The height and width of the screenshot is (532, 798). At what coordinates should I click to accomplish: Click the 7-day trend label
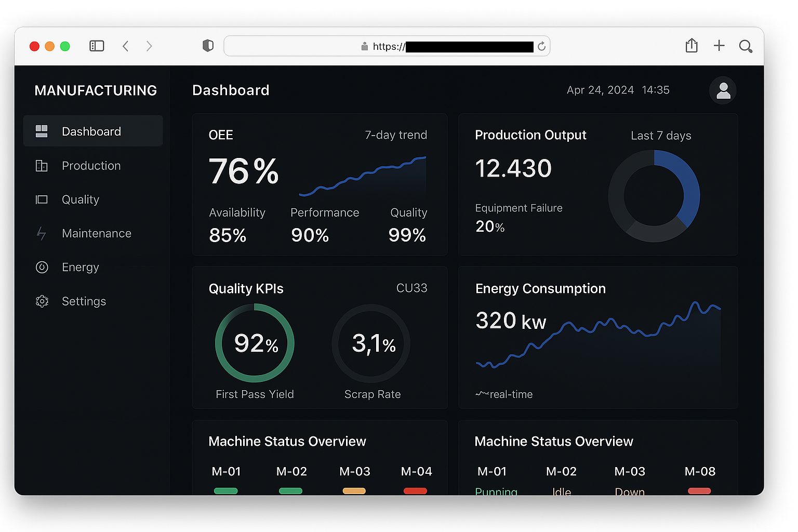395,135
